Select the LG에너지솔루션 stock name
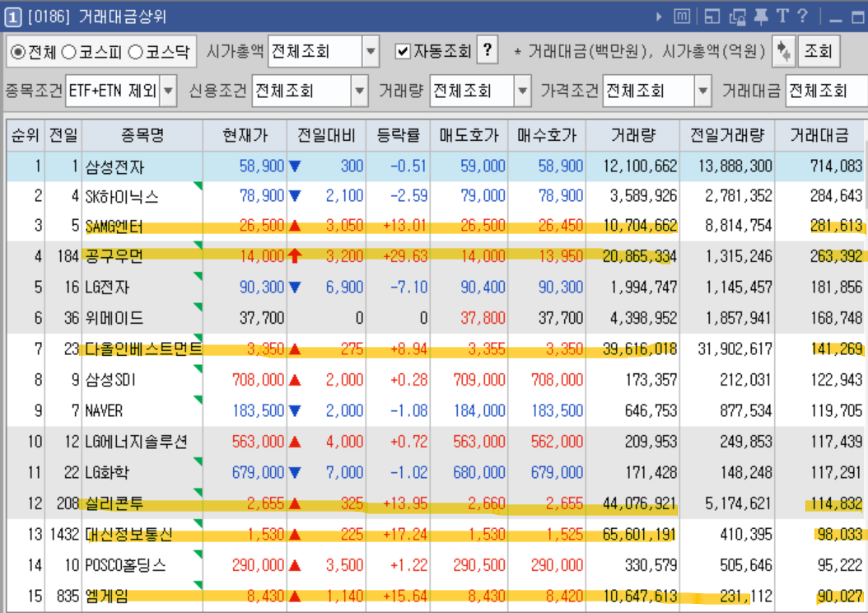The height and width of the screenshot is (613, 868). (136, 442)
